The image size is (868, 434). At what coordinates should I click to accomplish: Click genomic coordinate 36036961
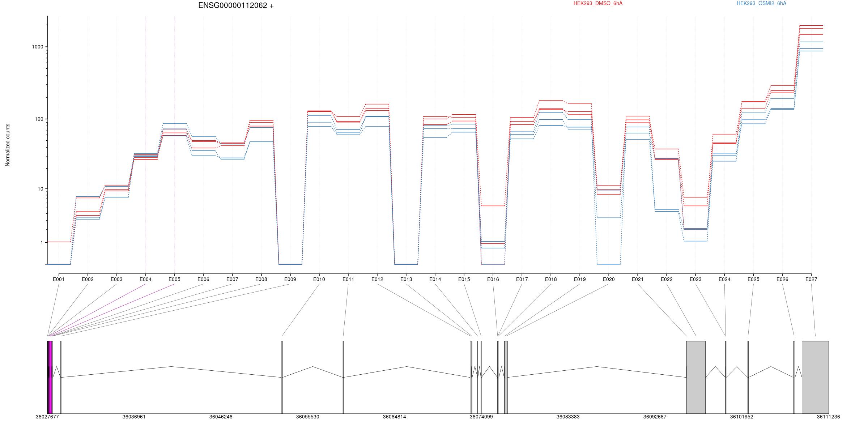pos(134,417)
